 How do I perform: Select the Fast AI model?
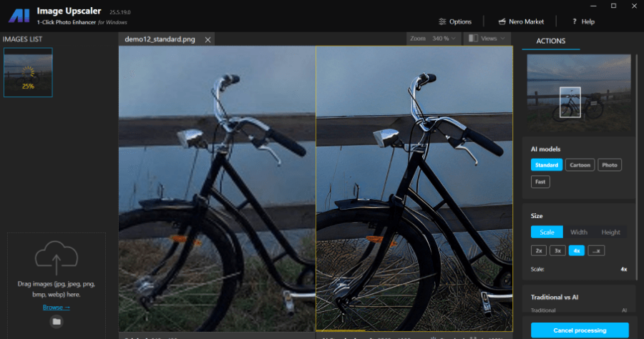[x=540, y=182]
